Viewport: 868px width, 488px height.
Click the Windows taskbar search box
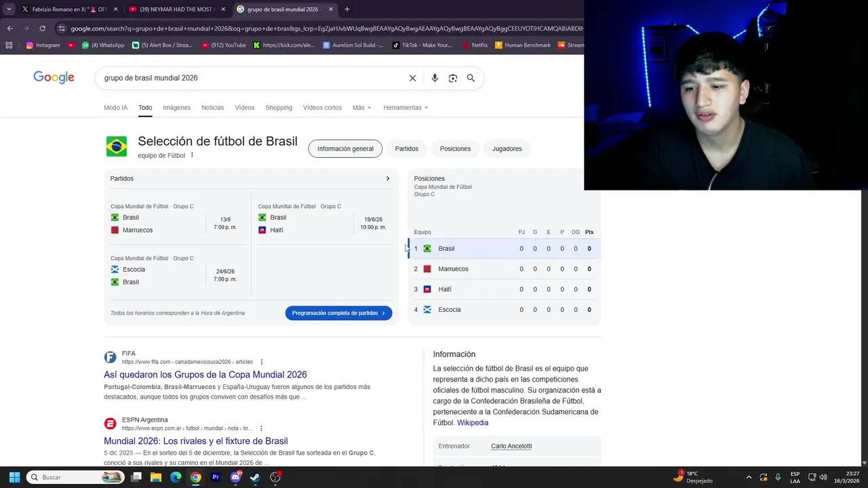tap(76, 477)
